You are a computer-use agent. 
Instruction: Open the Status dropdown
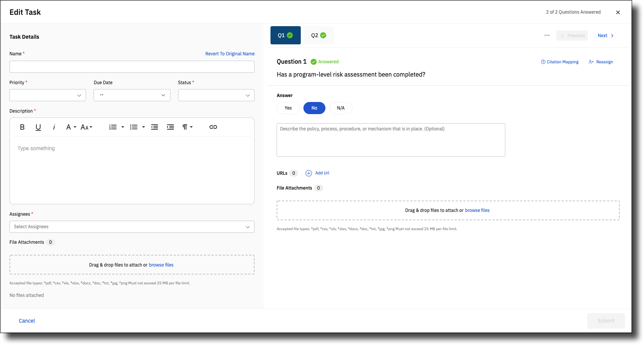216,95
